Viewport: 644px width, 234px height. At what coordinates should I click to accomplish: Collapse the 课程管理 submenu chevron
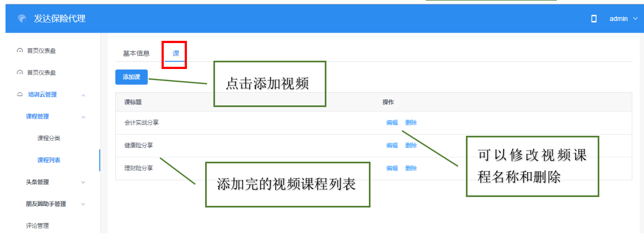coord(83,116)
